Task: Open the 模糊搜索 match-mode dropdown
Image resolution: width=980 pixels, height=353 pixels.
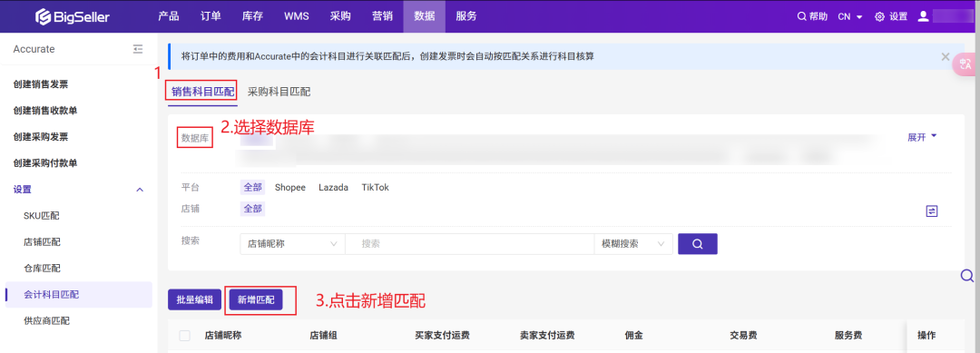Action: click(633, 244)
